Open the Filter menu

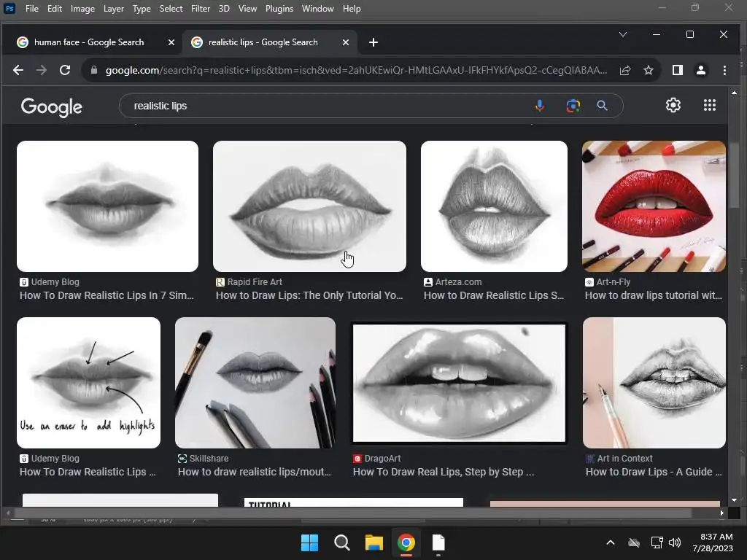point(201,9)
